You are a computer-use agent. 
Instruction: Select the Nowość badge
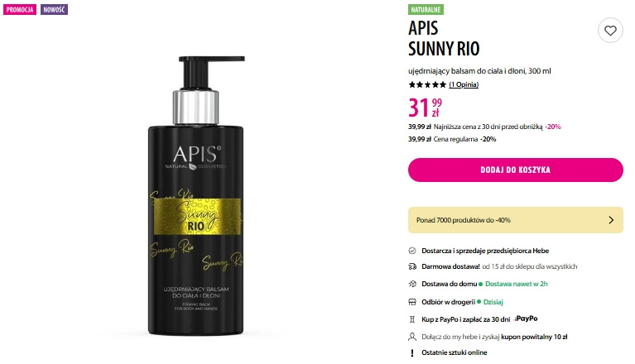(54, 9)
